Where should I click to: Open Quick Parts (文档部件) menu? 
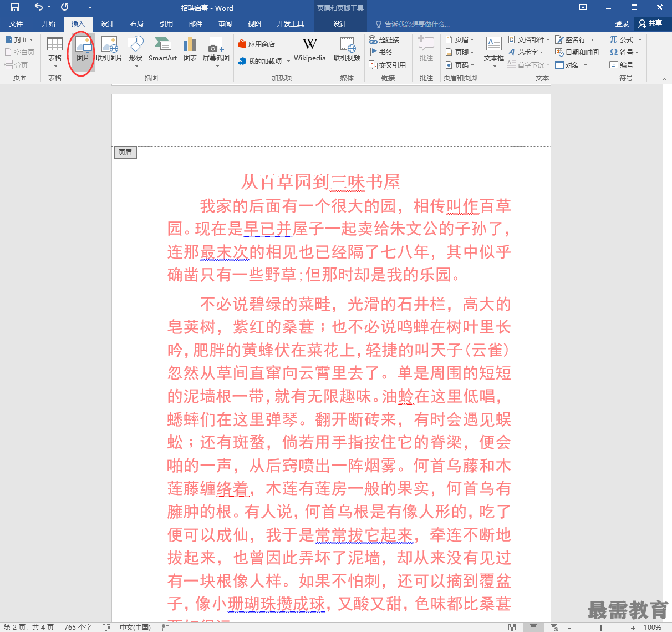pos(529,39)
